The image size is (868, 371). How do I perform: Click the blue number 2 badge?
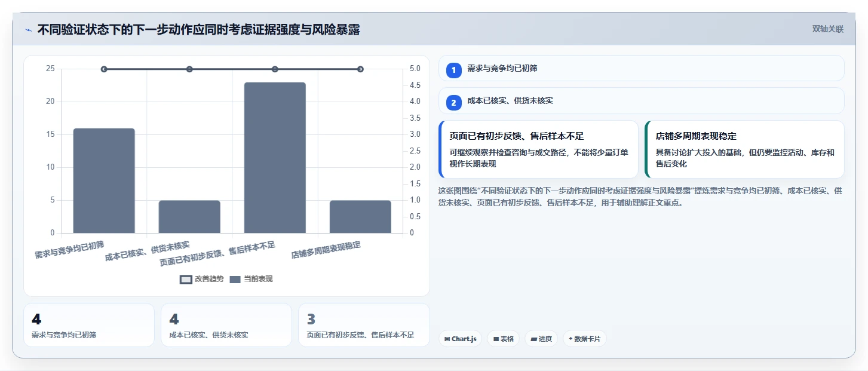[x=453, y=103]
